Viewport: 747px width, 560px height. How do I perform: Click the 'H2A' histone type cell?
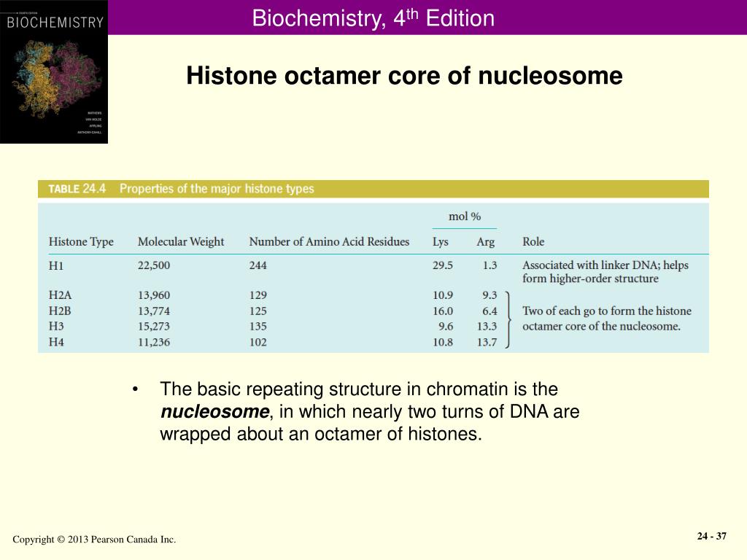pos(60,295)
